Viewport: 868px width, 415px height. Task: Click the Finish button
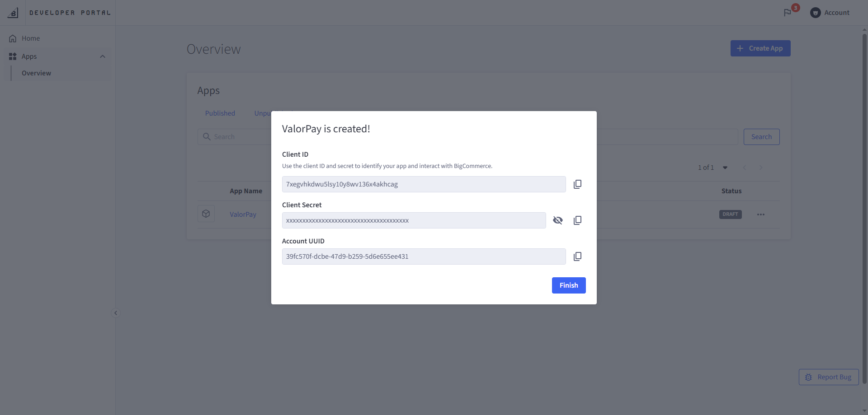[569, 285]
